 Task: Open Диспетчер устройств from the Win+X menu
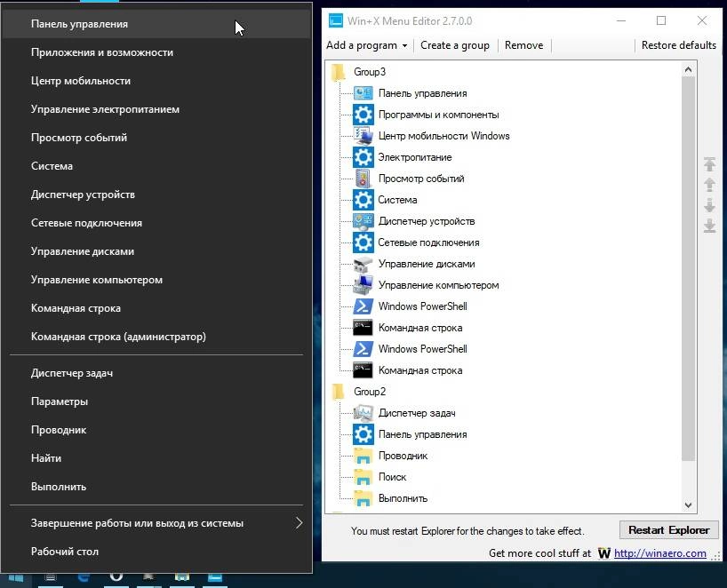[156, 195]
